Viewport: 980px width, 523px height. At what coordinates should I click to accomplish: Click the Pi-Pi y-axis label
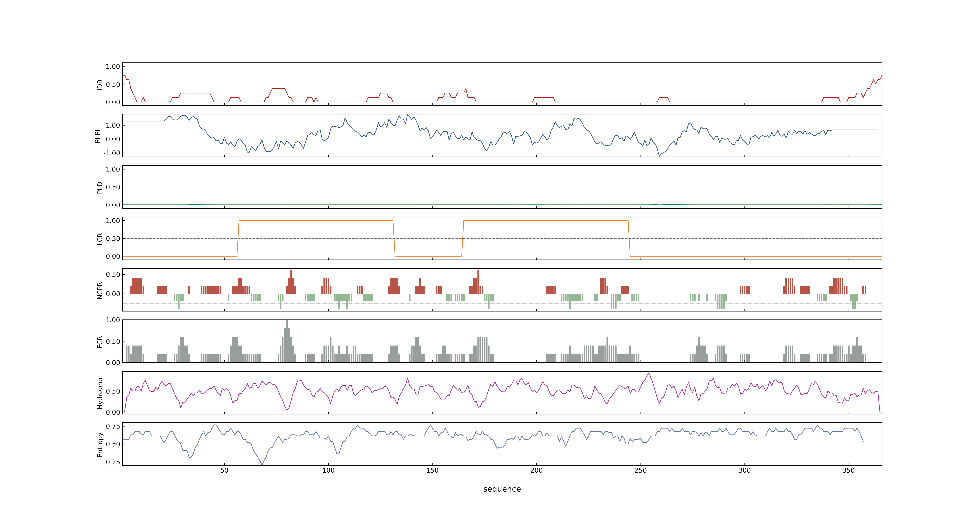[x=97, y=136]
